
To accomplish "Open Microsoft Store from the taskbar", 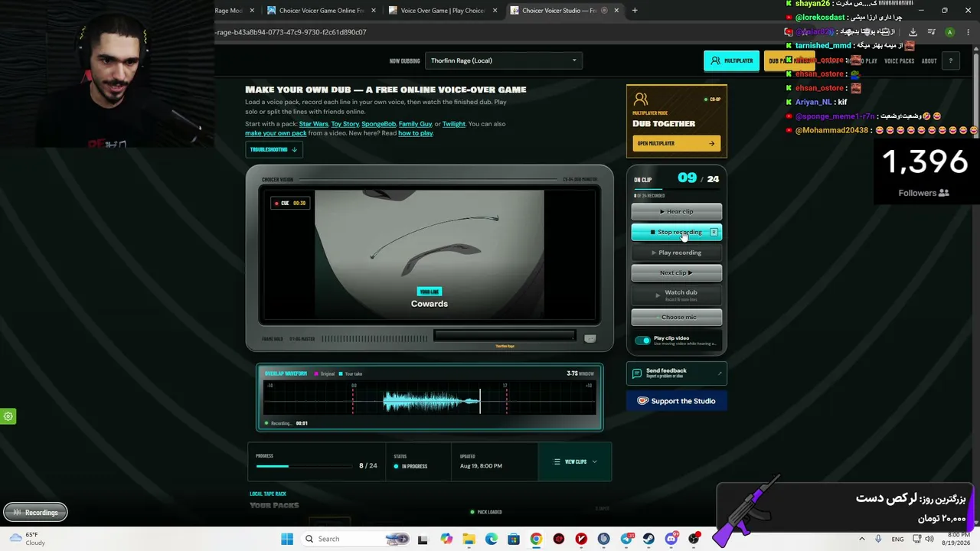I will point(514,539).
